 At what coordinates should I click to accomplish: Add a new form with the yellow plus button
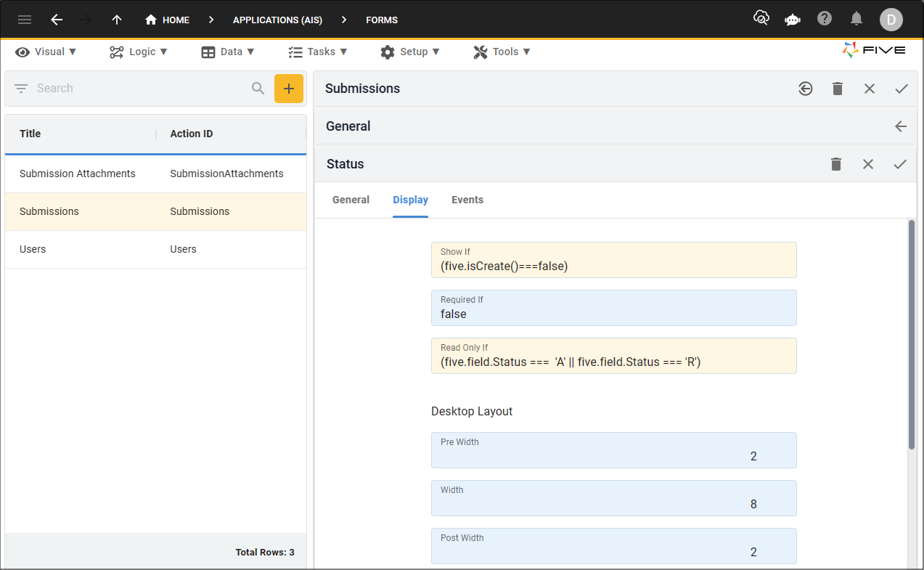point(289,88)
